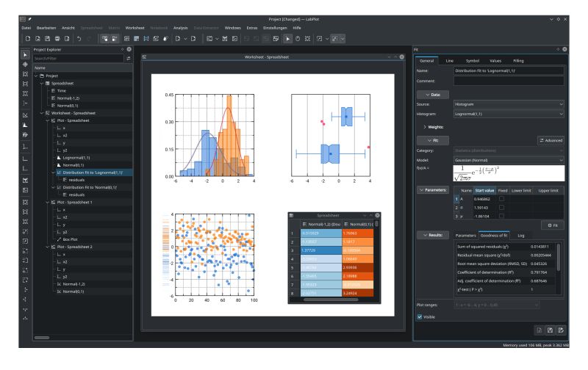Switch to the Symbol tab
This screenshot has height=370, width=588.
pyautogui.click(x=472, y=59)
